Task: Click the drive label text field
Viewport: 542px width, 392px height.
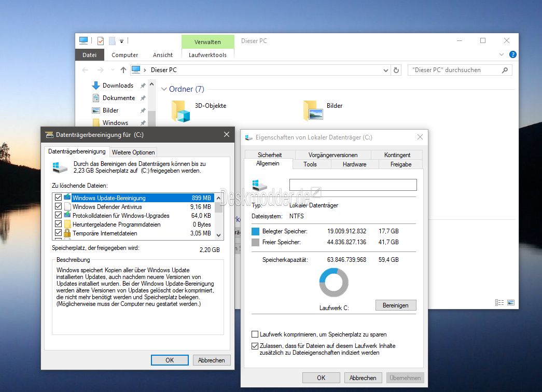Action: (x=353, y=185)
